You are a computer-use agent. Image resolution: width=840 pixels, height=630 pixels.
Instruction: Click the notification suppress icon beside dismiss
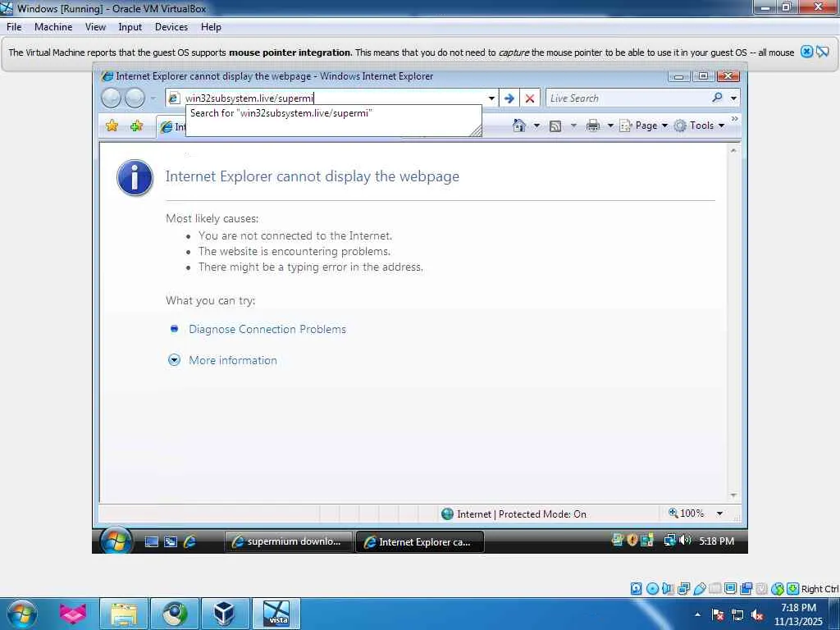822,52
